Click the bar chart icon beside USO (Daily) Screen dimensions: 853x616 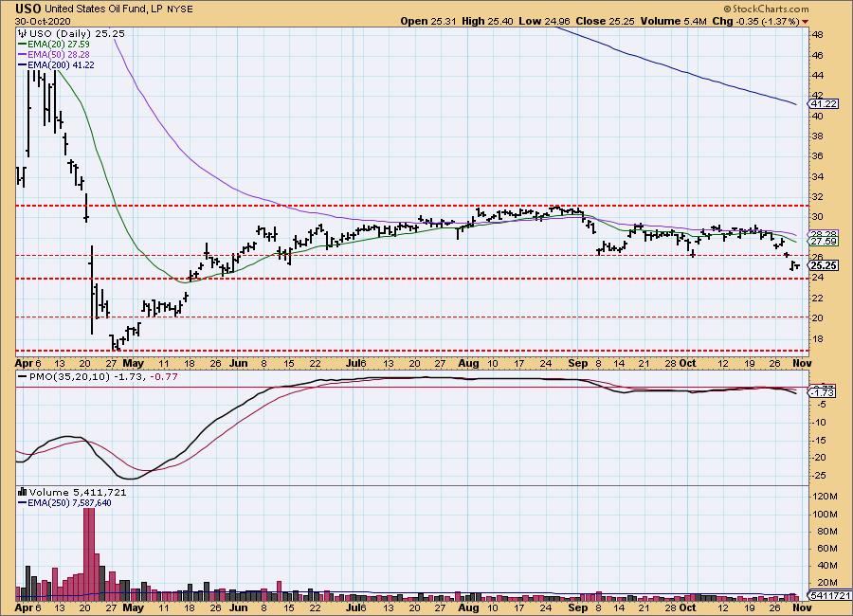coord(23,33)
